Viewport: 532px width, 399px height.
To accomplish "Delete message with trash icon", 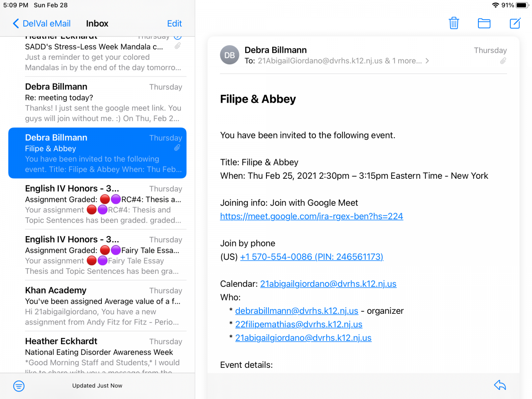I will pos(454,23).
